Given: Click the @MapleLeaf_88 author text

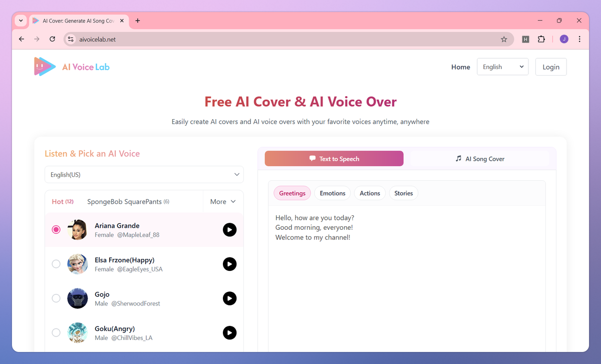Looking at the screenshot, I should (138, 235).
